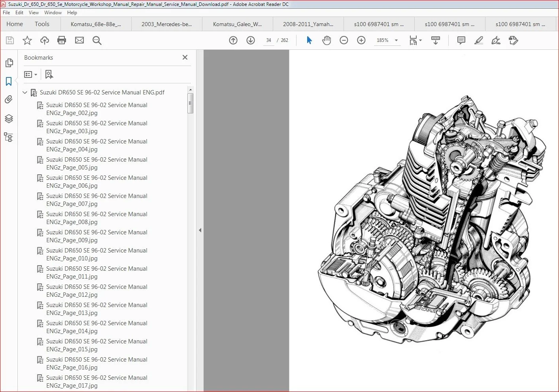Open the Window menu
This screenshot has height=392, width=559.
53,13
